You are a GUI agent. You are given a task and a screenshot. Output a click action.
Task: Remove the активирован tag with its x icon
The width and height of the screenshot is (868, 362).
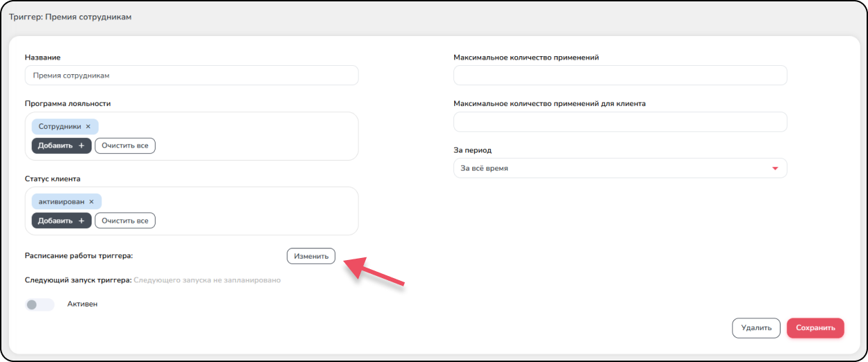91,202
